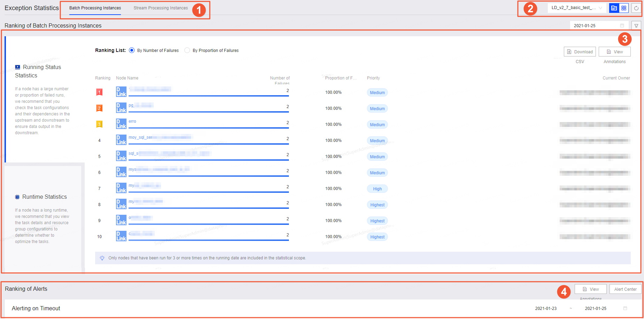Viewport: 644px width, 319px height.
Task: Click the Node Name column header
Action: pyautogui.click(x=127, y=78)
